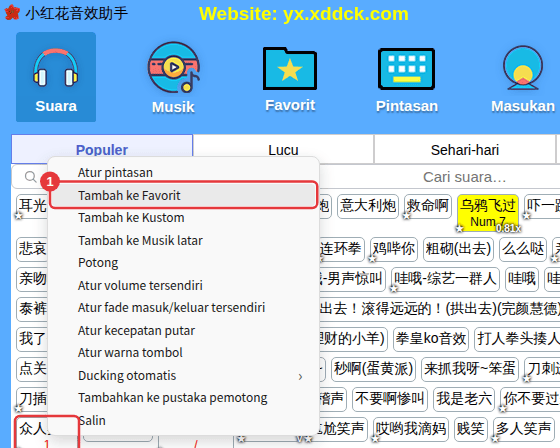
Task: Choose Tambah ke Musik latar
Action: pyautogui.click(x=183, y=240)
